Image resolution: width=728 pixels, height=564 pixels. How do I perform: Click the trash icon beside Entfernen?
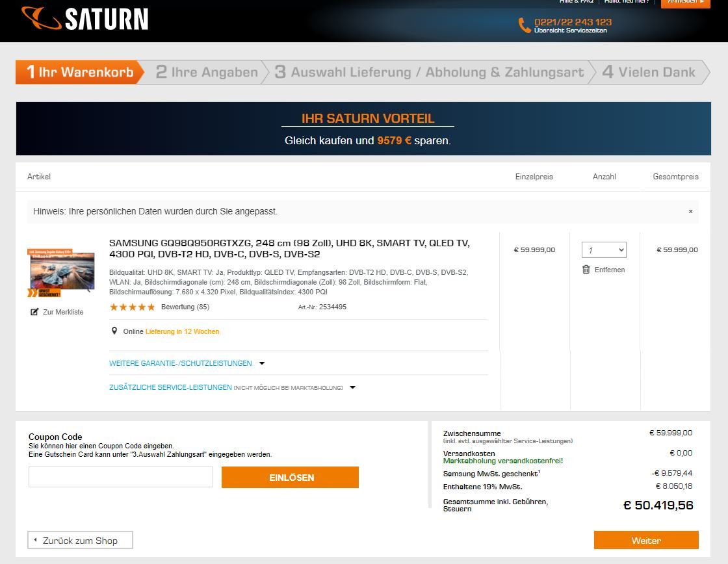[586, 269]
